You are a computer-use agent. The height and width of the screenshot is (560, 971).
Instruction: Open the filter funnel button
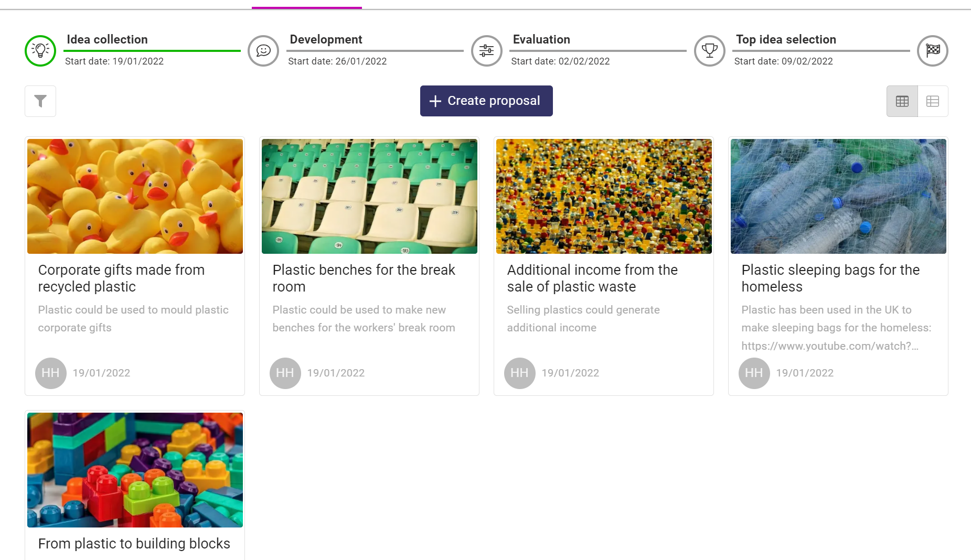point(40,101)
